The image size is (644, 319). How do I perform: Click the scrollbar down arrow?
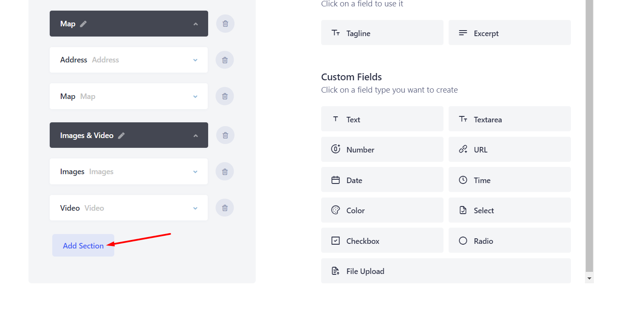590,279
